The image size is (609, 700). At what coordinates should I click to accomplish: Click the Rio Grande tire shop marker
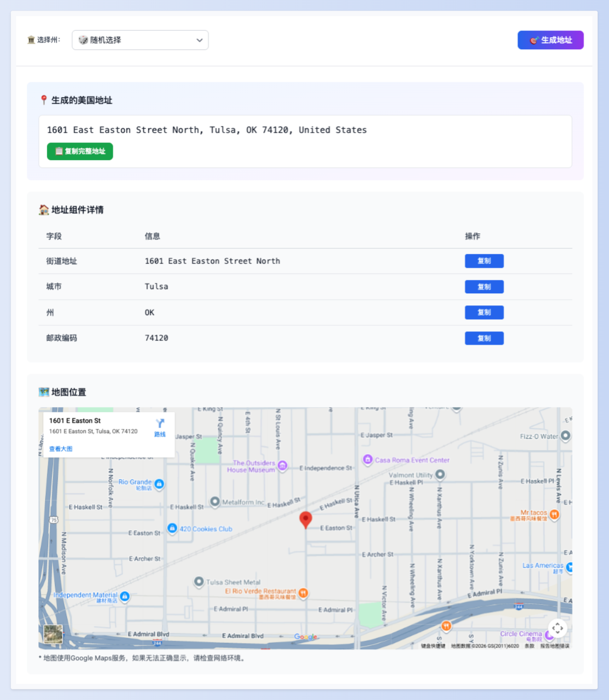pyautogui.click(x=159, y=484)
